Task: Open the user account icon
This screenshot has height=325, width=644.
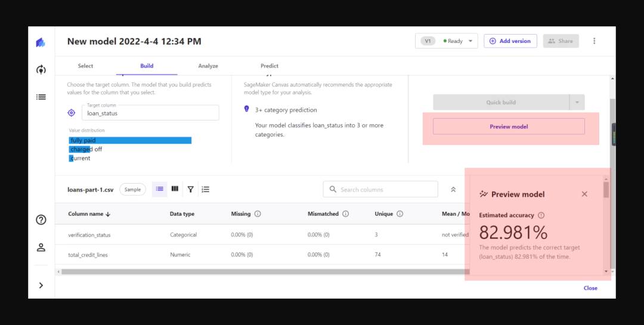Action: pos(41,247)
